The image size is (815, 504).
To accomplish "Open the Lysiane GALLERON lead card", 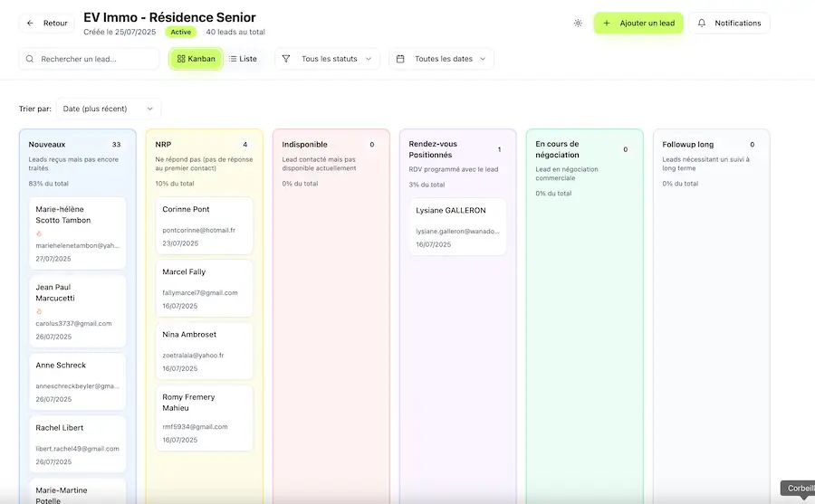I will [x=457, y=226].
